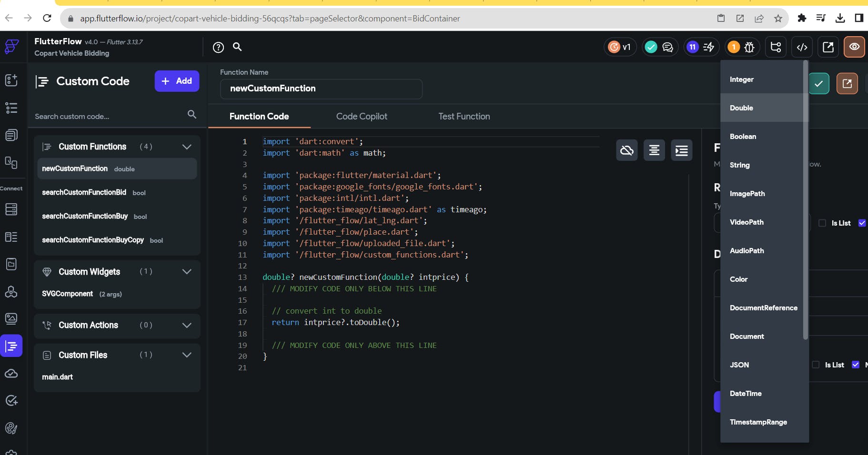Check the Is List checkbox beside JSON

816,365
